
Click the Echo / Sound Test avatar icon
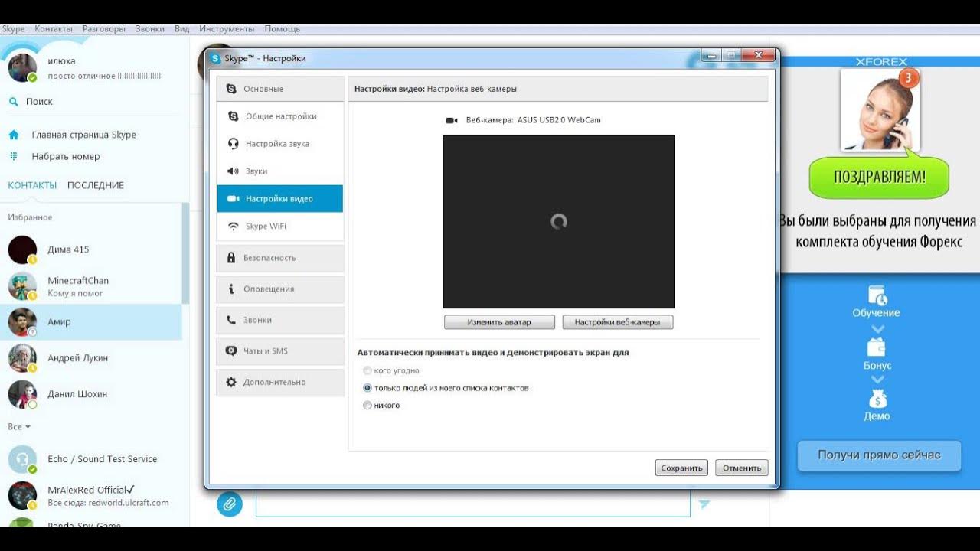click(x=22, y=459)
